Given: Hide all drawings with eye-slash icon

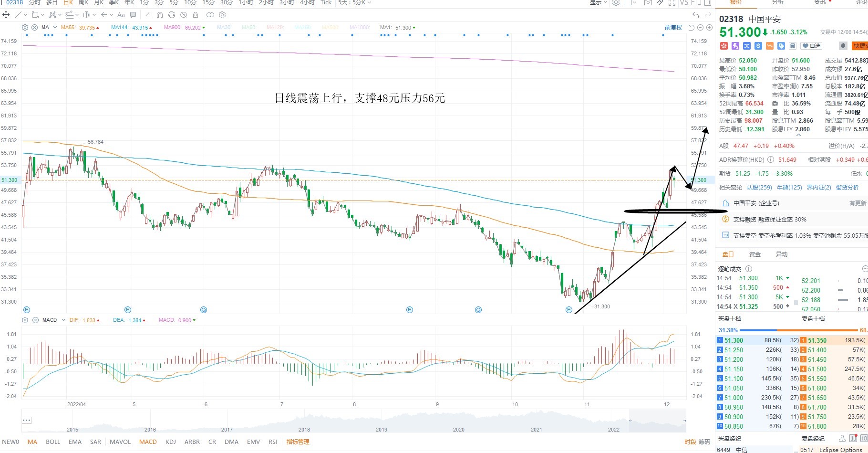Looking at the screenshot, I should point(184,15).
